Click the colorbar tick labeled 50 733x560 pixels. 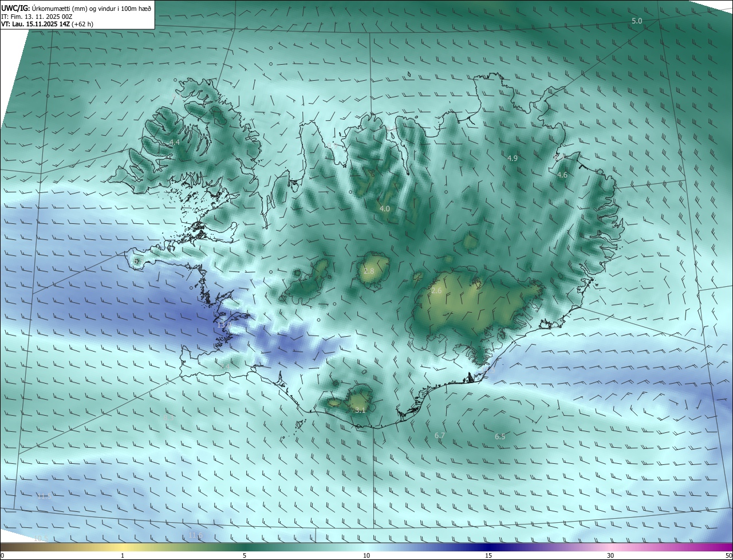pos(728,555)
